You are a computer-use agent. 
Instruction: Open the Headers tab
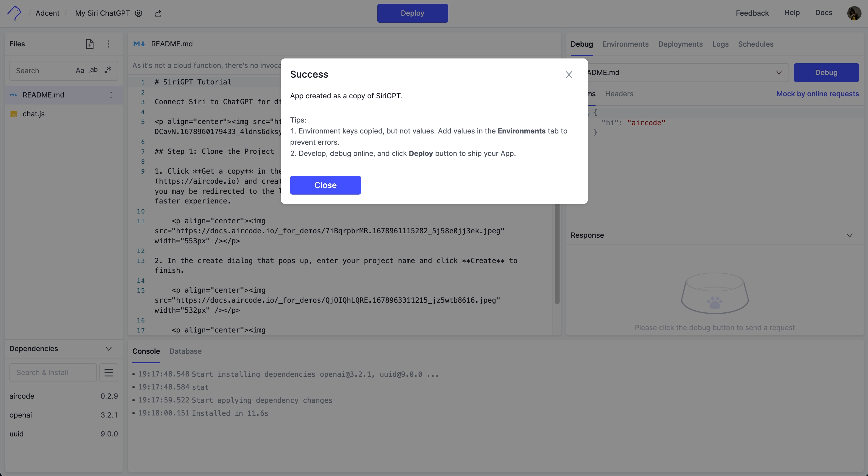[619, 94]
